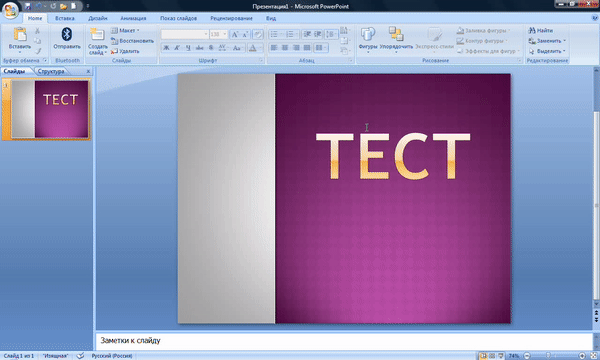
Task: Click the Заметки к слайду notes field
Action: pyautogui.click(x=344, y=341)
